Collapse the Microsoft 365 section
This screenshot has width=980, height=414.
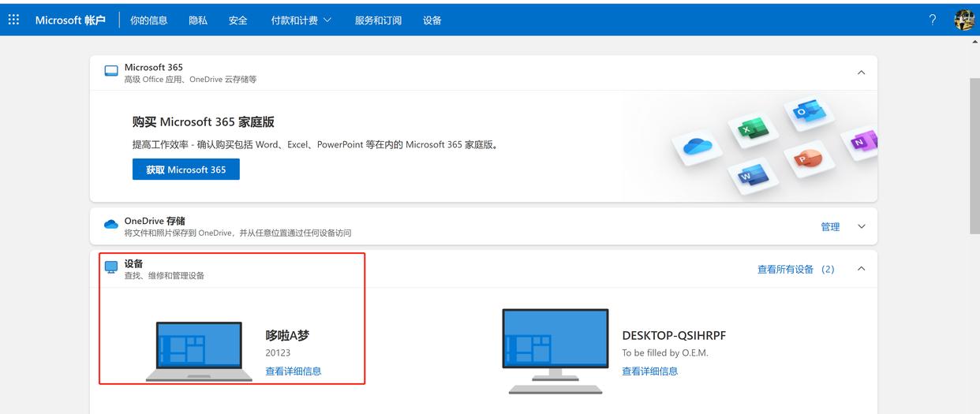(x=861, y=73)
